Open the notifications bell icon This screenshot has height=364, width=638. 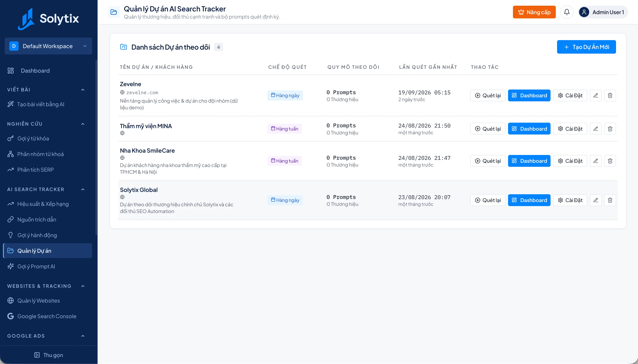(x=566, y=12)
